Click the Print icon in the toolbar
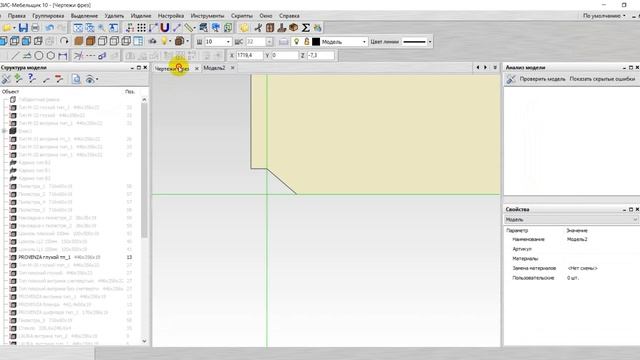Image resolution: width=640 pixels, height=360 pixels. [35, 28]
